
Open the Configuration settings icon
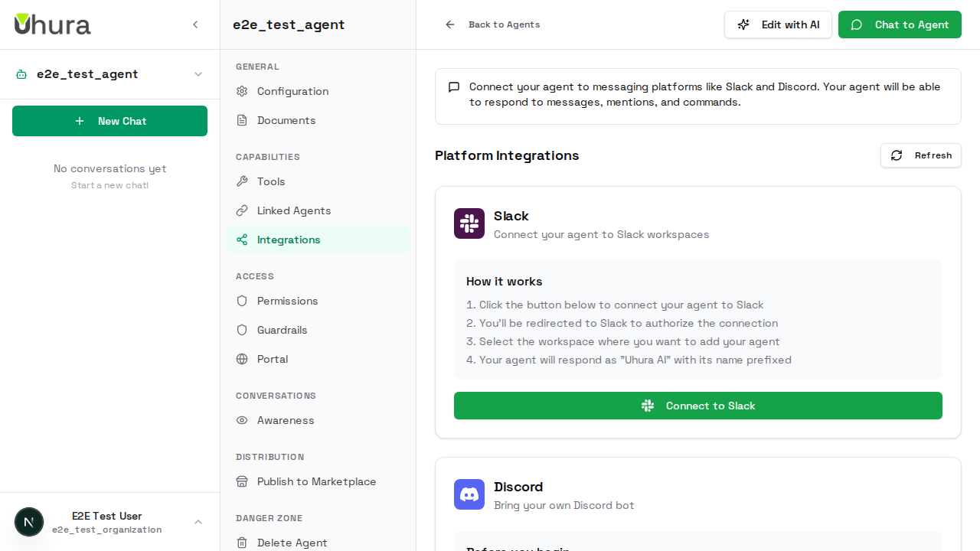click(241, 91)
